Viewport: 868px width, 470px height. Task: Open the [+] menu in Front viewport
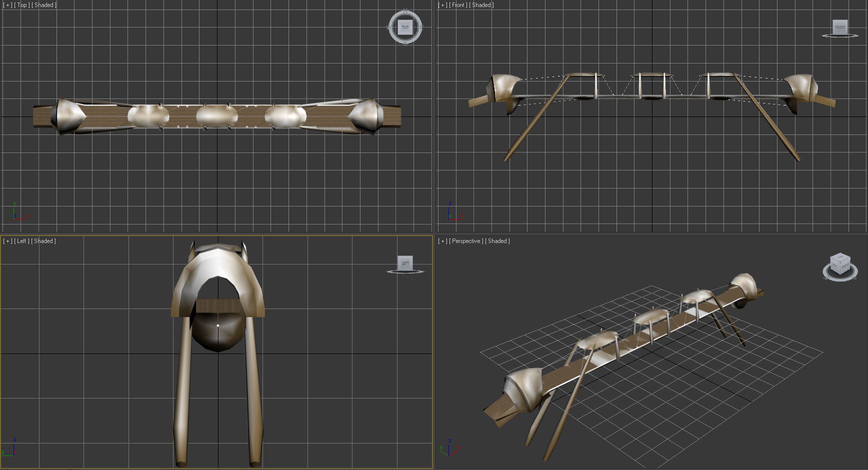click(442, 5)
